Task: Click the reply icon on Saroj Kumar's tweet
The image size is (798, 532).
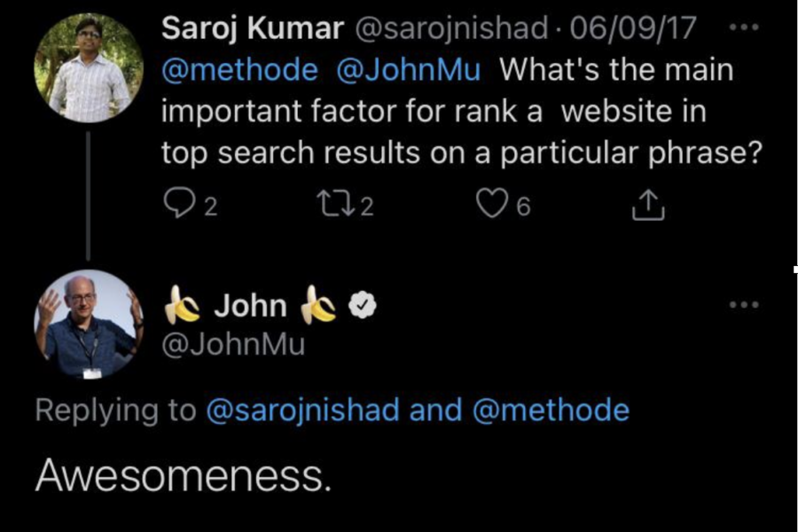Action: [x=180, y=204]
